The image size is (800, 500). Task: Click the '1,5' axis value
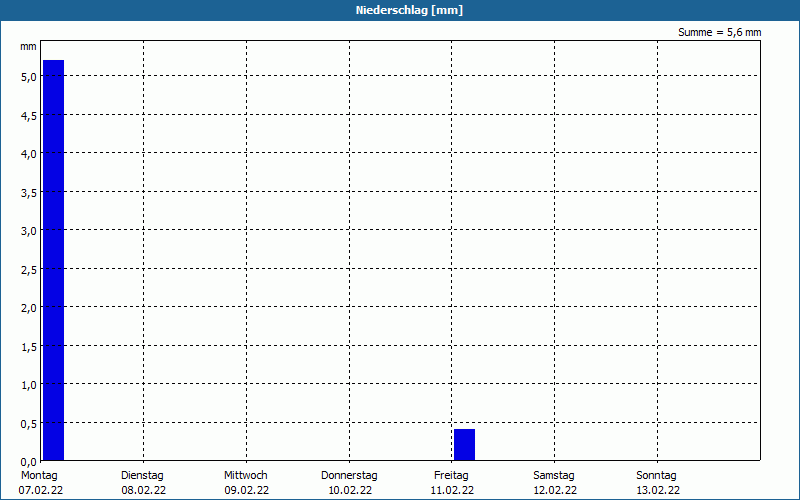[29, 347]
